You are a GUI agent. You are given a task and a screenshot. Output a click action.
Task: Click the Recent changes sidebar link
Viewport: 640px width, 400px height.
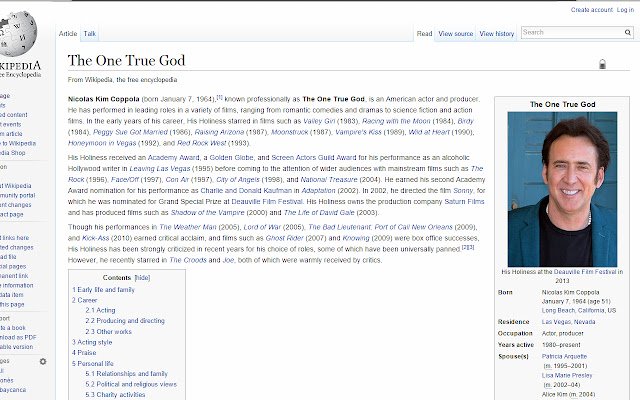click(16, 205)
